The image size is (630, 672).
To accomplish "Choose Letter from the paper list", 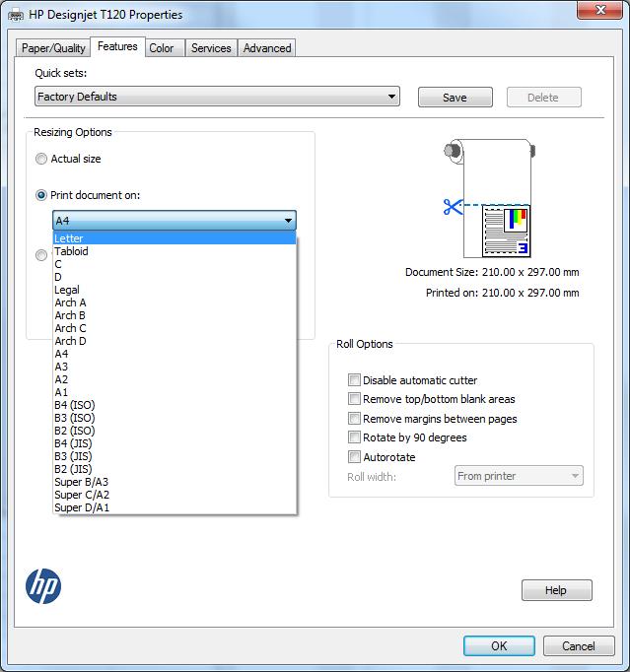I will click(175, 238).
